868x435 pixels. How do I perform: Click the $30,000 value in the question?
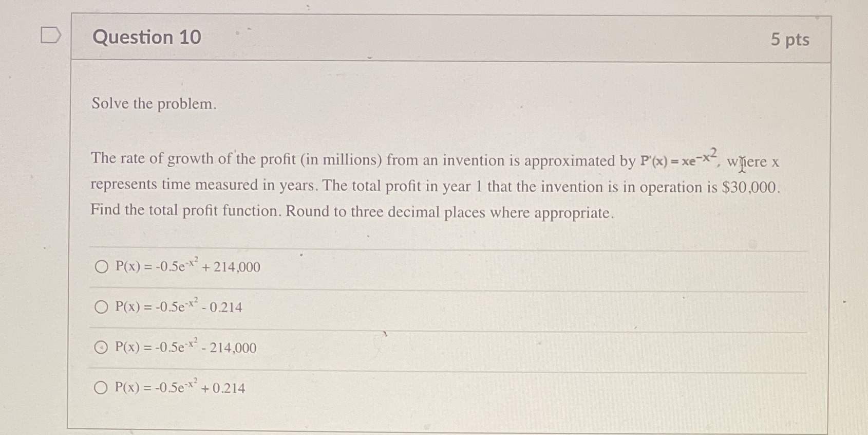[x=748, y=187]
